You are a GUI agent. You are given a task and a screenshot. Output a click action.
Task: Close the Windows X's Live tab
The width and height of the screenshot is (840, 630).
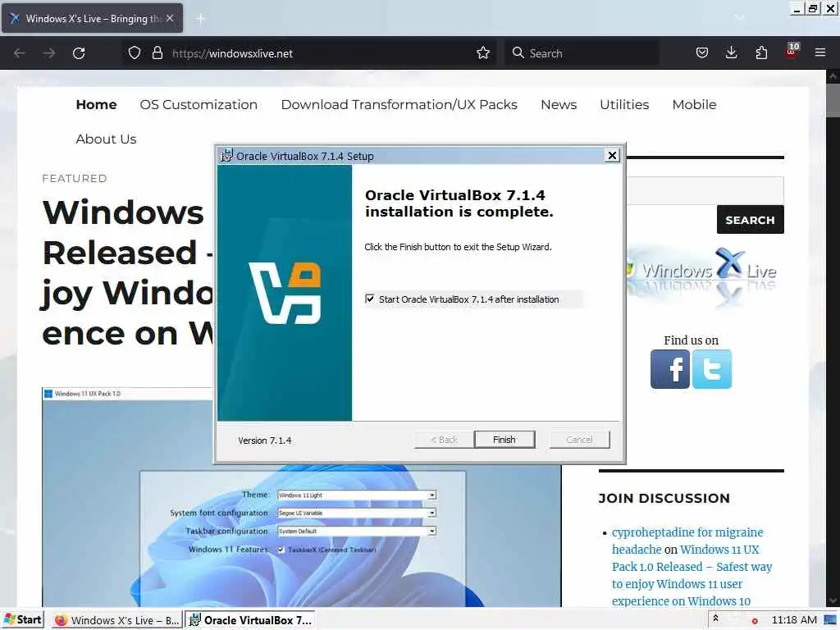[170, 18]
